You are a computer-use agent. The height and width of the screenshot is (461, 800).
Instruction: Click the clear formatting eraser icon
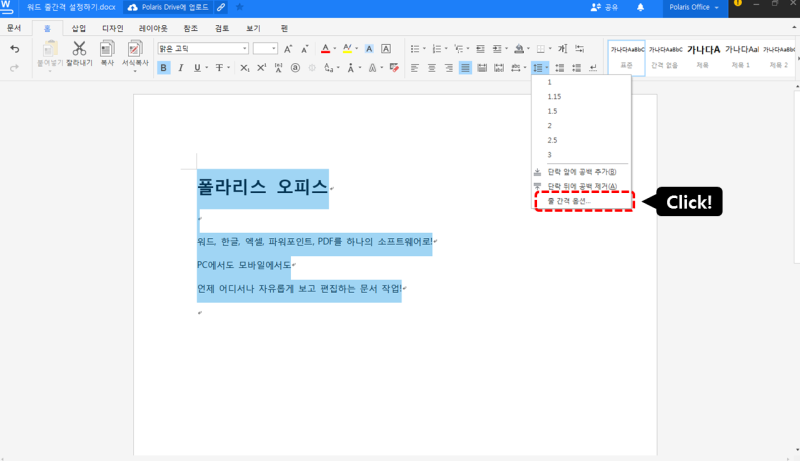coord(394,68)
